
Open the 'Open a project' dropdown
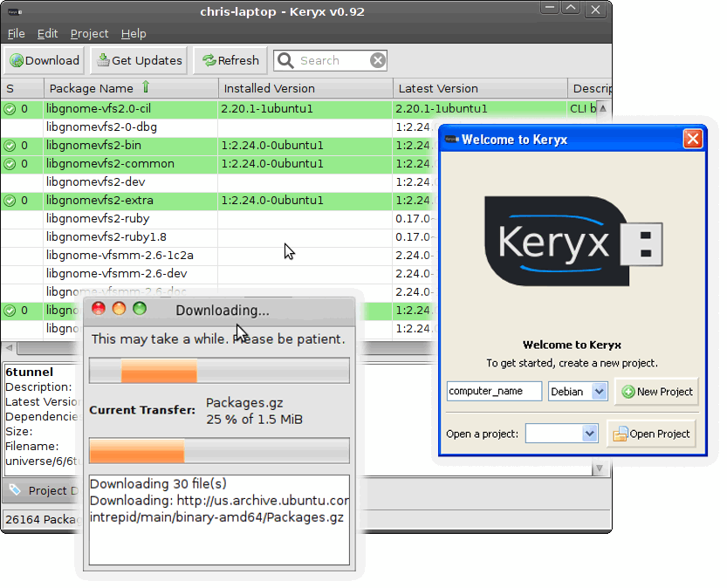click(561, 434)
